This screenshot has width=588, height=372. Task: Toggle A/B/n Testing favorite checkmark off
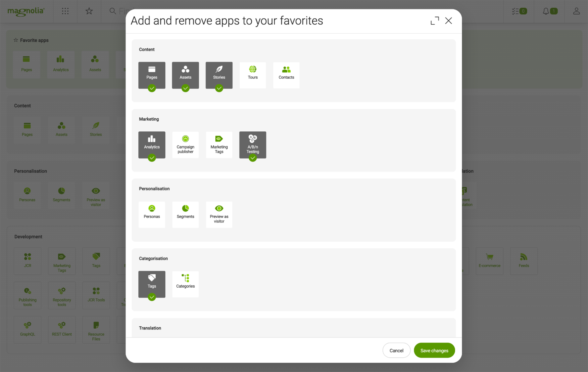pos(252,158)
